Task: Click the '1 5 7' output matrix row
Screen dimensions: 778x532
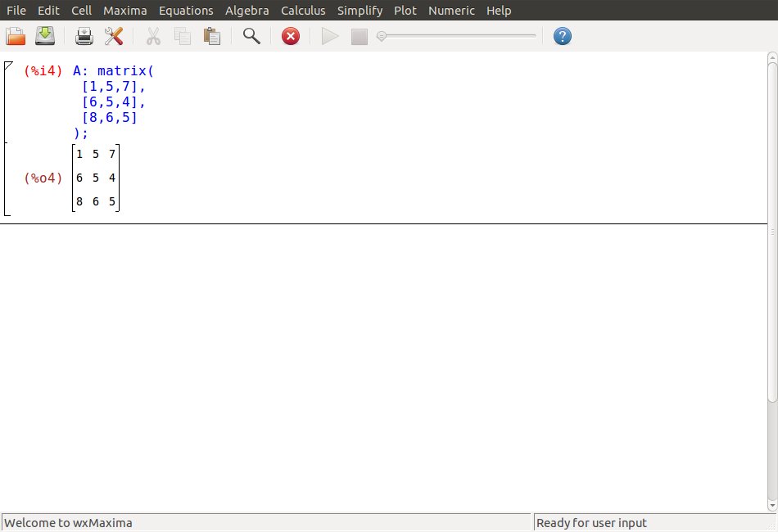Action: pyautogui.click(x=96, y=154)
